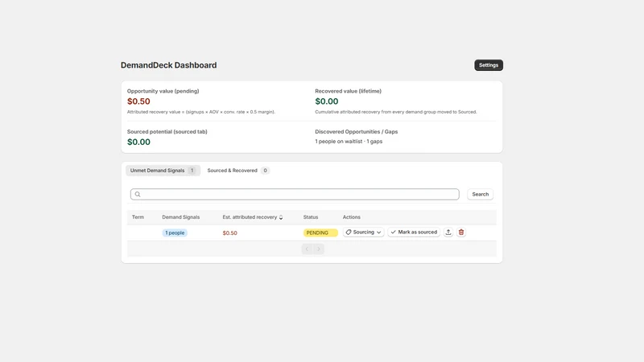The image size is (644, 362).
Task: Click Recovered value (lifetime) amount $0.00
Action: point(327,101)
